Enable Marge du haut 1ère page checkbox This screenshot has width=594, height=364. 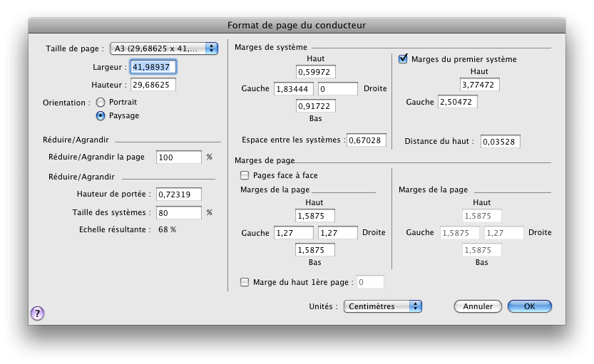pyautogui.click(x=245, y=282)
